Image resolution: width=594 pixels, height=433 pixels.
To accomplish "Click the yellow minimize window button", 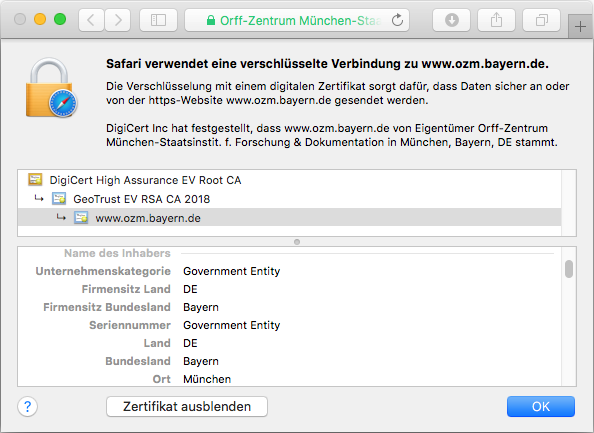I will pyautogui.click(x=40, y=19).
